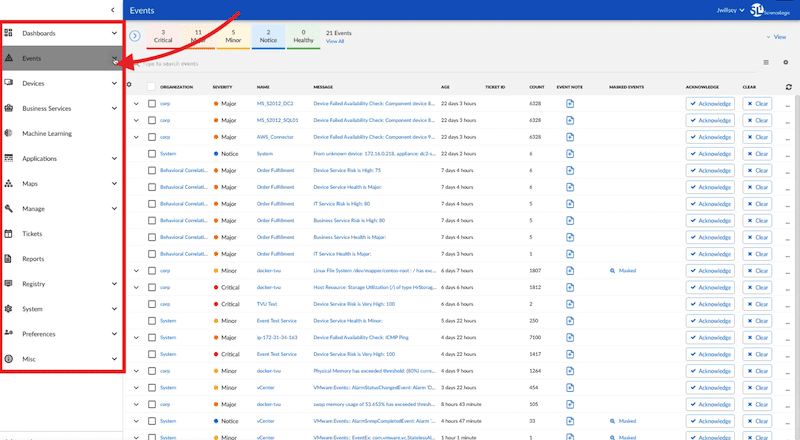Open event note for TVU Test row
This screenshot has height=440, width=800.
570,304
